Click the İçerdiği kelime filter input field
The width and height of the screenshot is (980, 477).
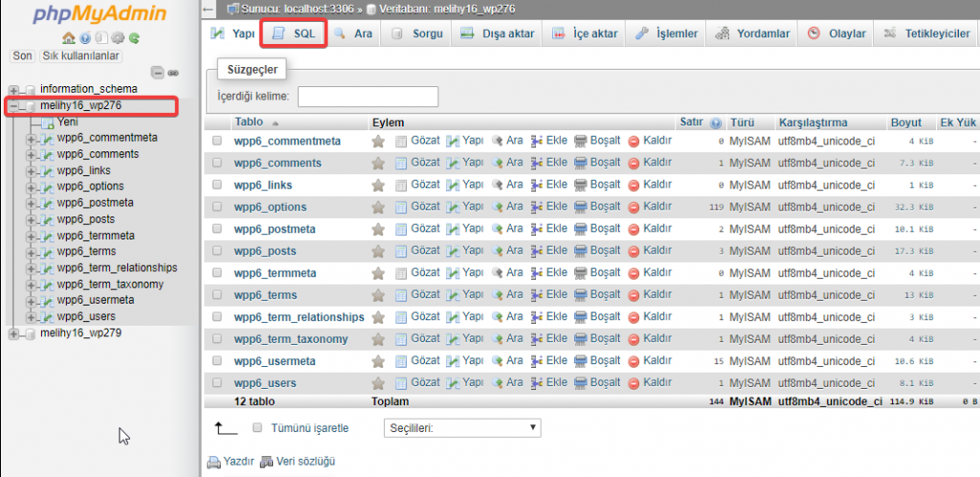tap(367, 97)
